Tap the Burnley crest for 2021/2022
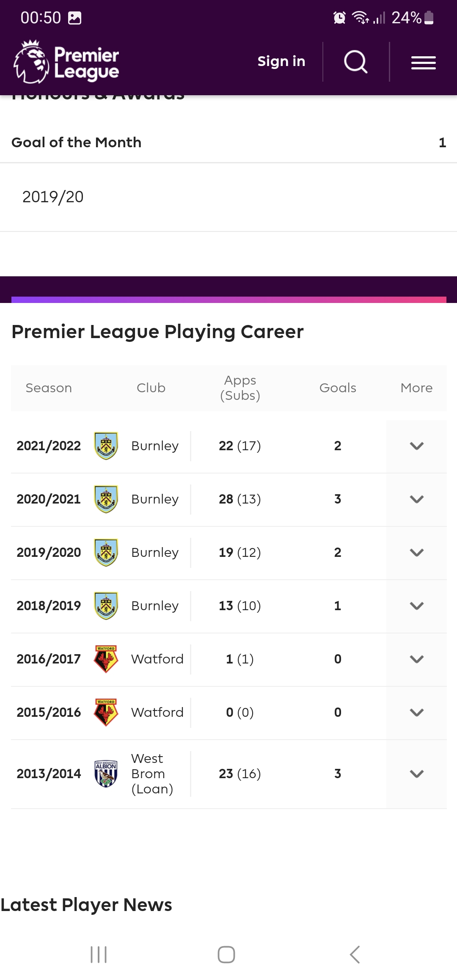457x980 pixels. (106, 446)
